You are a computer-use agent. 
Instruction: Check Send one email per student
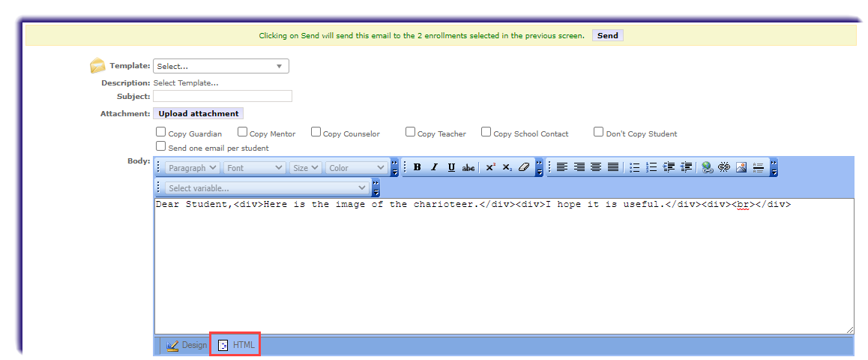[160, 146]
